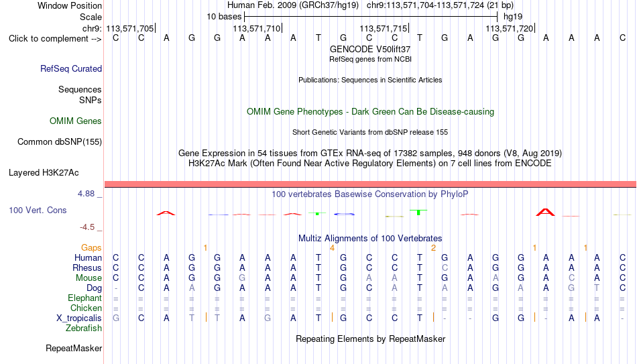Click 'RefSeq genes from NCBI' title
This screenshot has height=364, width=637.
tap(370, 59)
